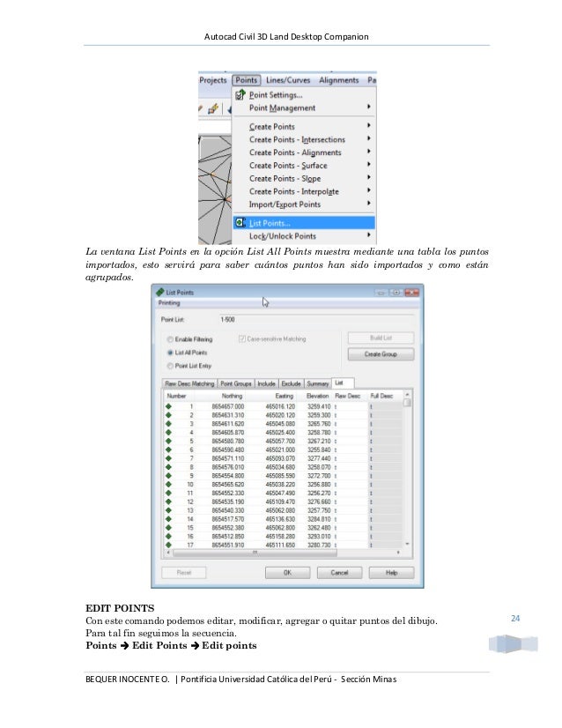
Task: Click green diamond icon of point 7
Action: pos(168,458)
